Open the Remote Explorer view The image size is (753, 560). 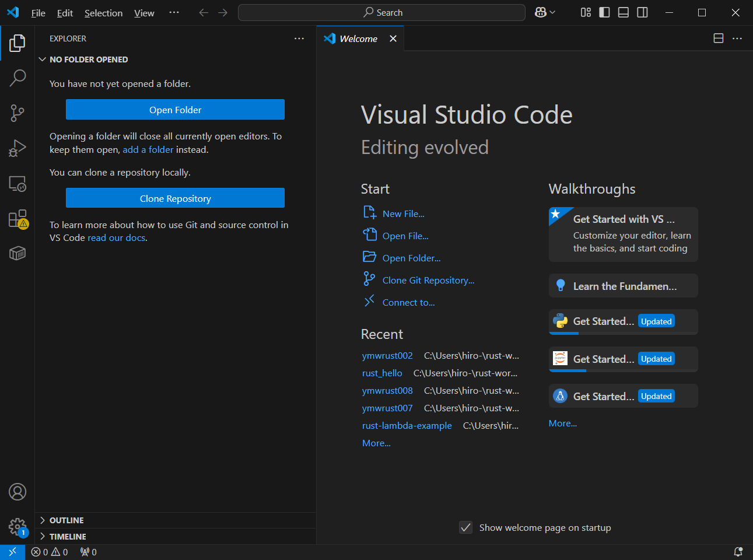17,184
